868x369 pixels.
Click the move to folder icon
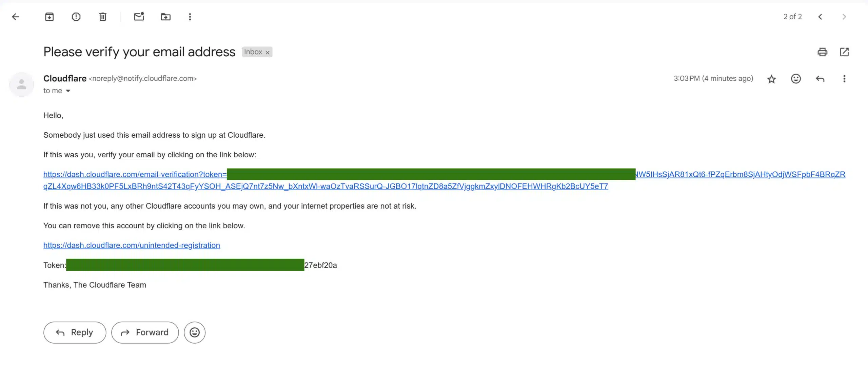click(165, 17)
